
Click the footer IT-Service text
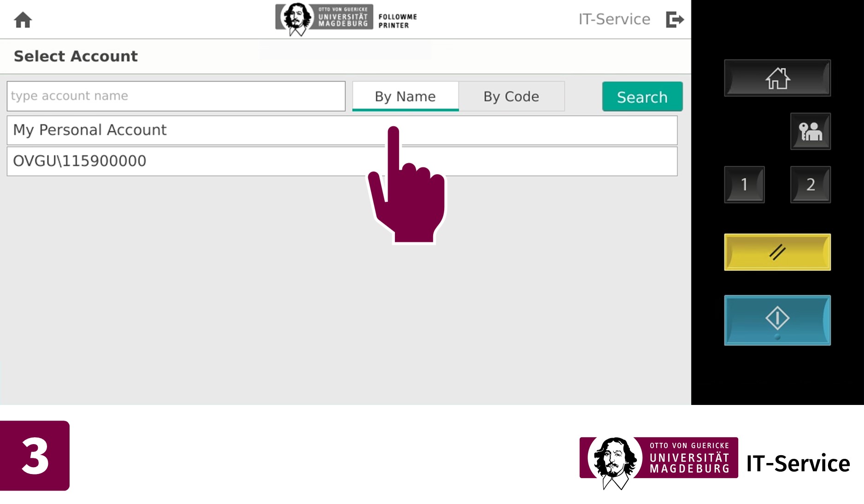point(798,463)
